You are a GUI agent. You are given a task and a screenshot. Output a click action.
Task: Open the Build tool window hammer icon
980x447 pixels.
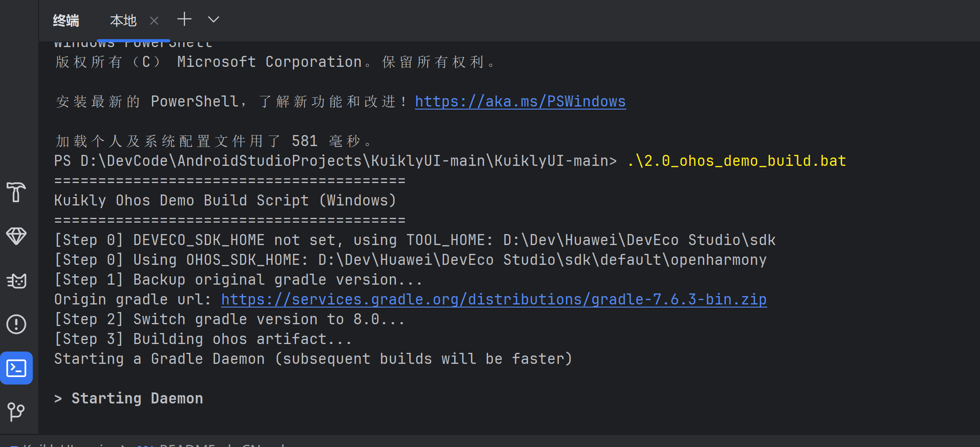tap(16, 192)
